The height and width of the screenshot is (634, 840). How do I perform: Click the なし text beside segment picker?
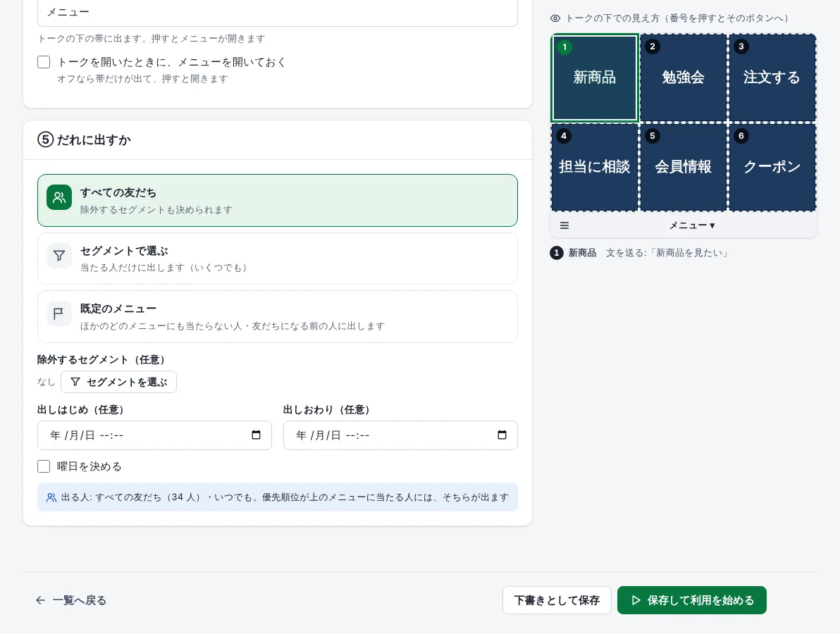pos(46,382)
